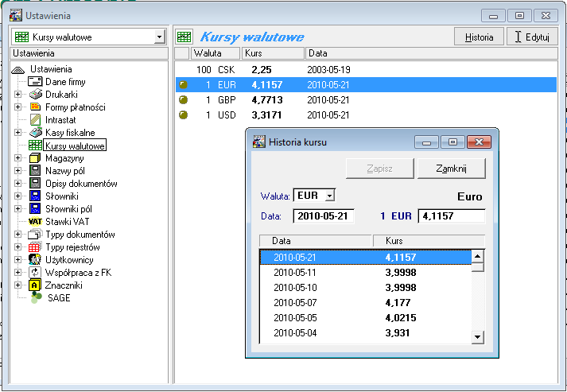Click the Ustawiena root tree icon

tap(18, 69)
